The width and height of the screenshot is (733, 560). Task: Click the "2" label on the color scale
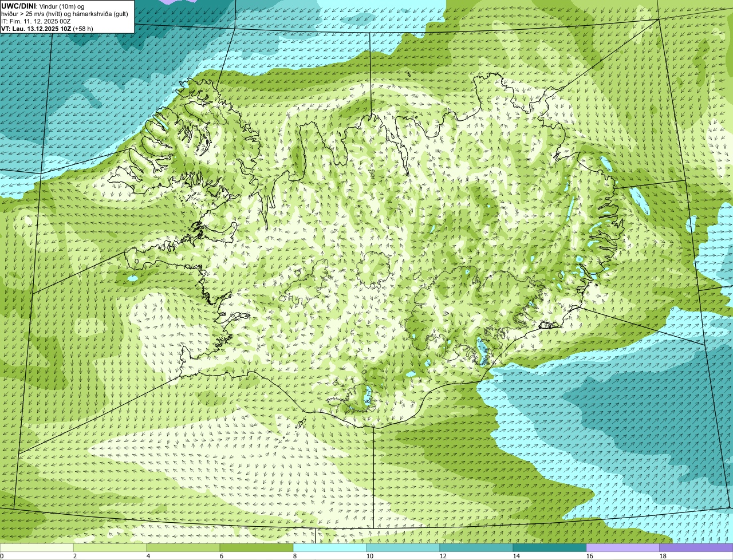(75, 556)
